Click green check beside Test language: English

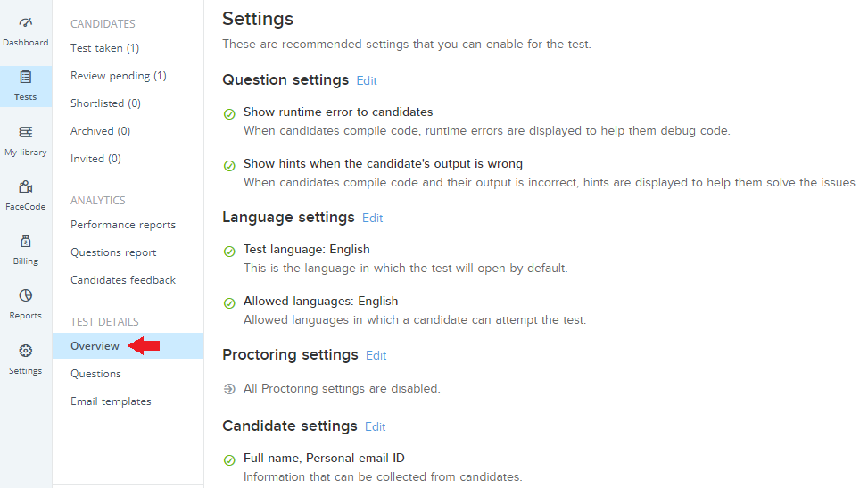click(229, 252)
